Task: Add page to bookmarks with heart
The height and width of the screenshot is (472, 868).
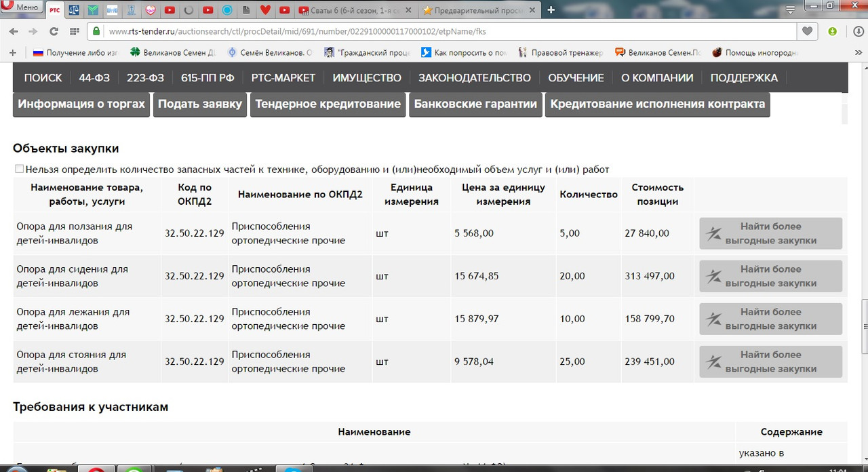Action: pyautogui.click(x=807, y=31)
